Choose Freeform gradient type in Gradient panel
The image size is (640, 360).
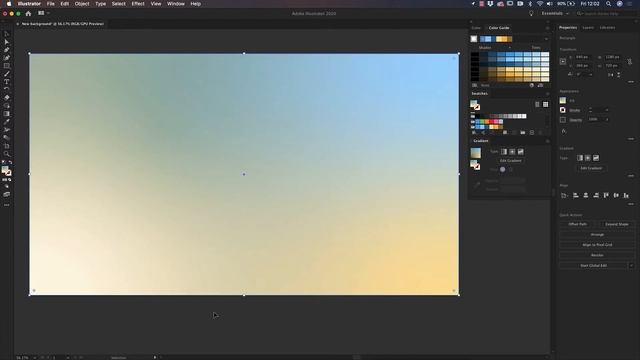click(520, 152)
